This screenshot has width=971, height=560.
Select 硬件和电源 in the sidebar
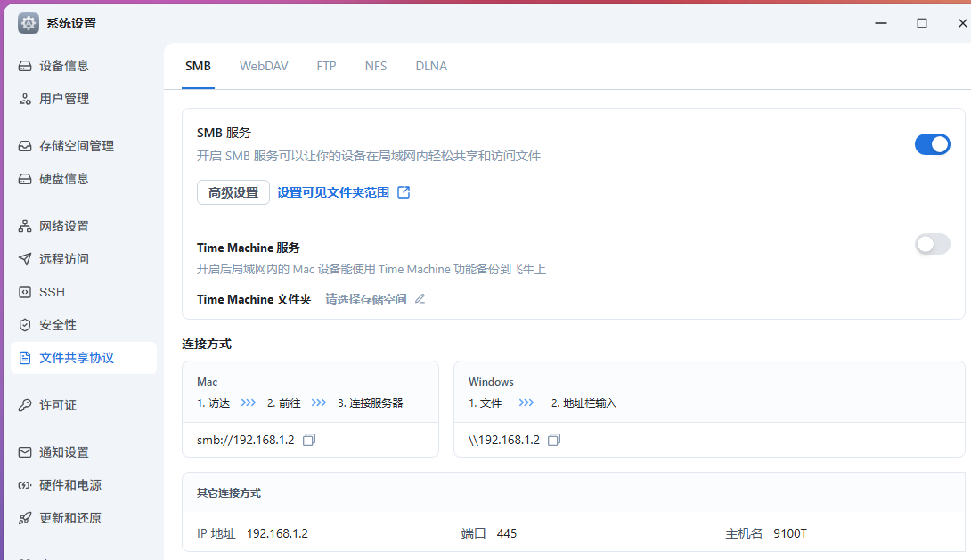pyautogui.click(x=70, y=485)
